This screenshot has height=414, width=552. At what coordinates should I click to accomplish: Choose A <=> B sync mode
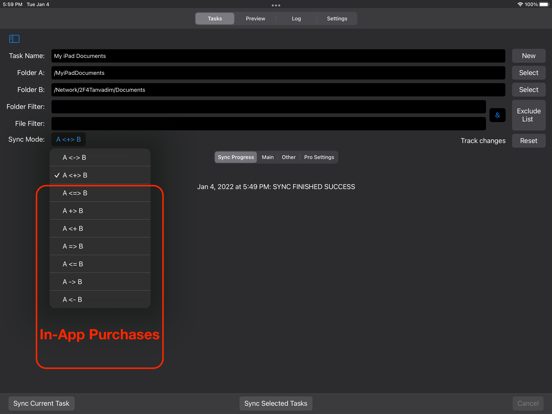pyautogui.click(x=100, y=193)
